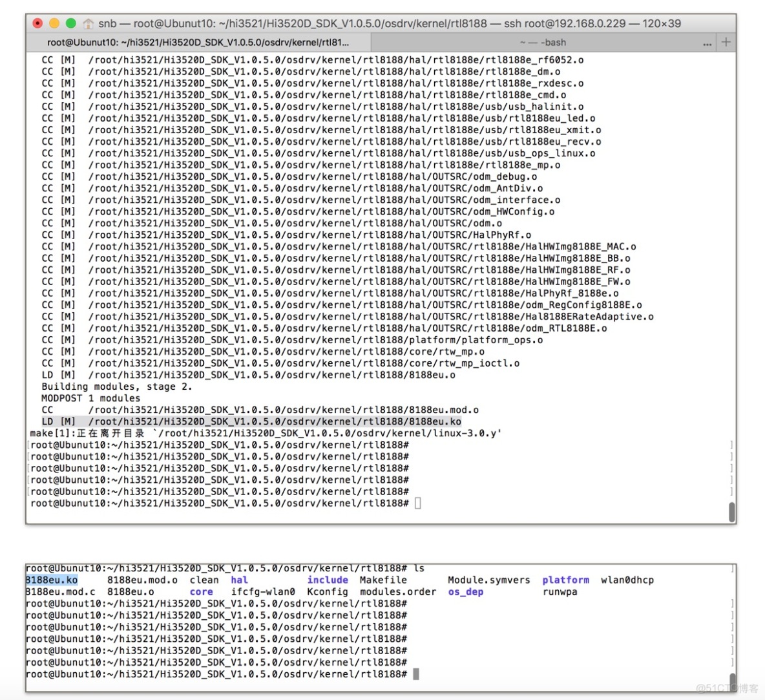Click the make[1] leaving directory line
Screen dimensions: 765x700
point(266,433)
